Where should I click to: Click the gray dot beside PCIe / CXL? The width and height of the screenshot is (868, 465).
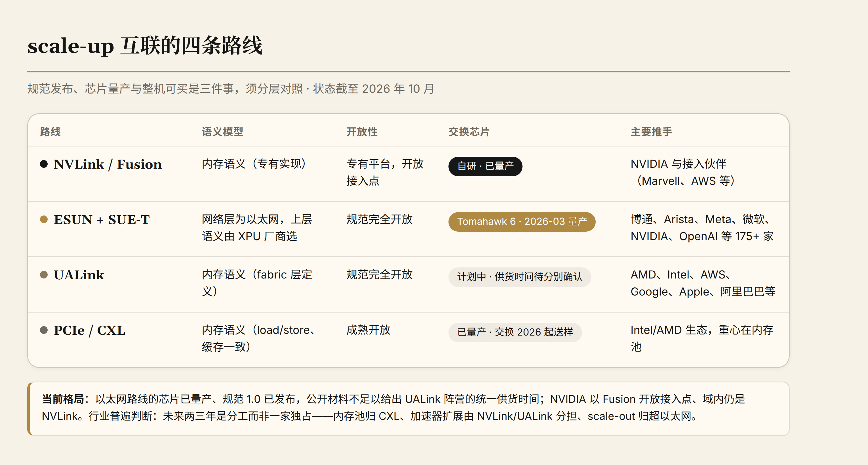pyautogui.click(x=44, y=330)
